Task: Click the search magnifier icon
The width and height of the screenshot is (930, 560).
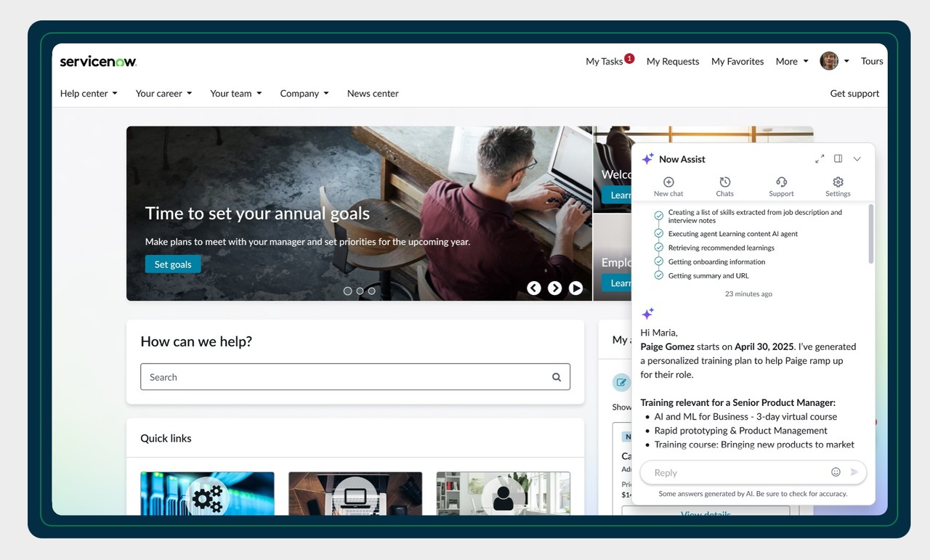Action: [557, 377]
